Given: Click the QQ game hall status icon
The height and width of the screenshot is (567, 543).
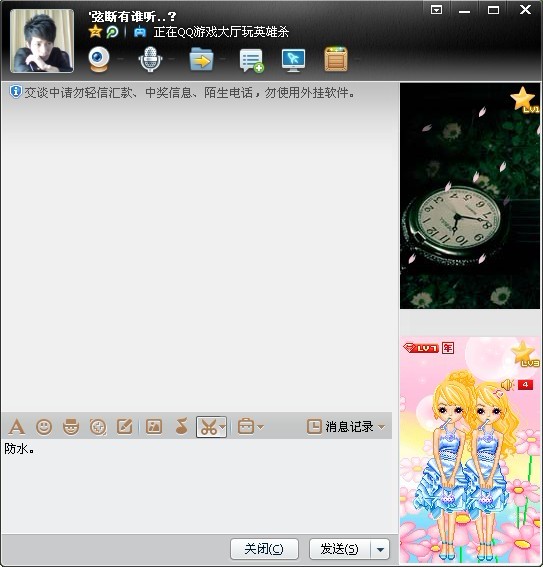Looking at the screenshot, I should 140,32.
